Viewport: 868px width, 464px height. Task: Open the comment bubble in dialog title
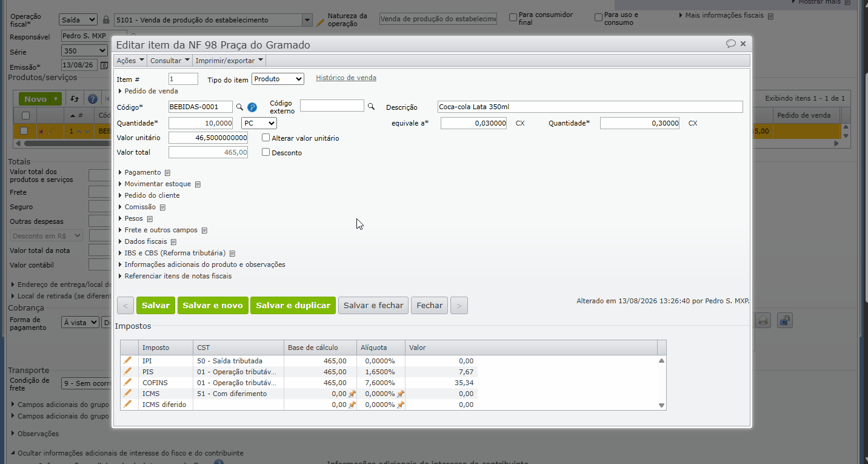pos(731,44)
